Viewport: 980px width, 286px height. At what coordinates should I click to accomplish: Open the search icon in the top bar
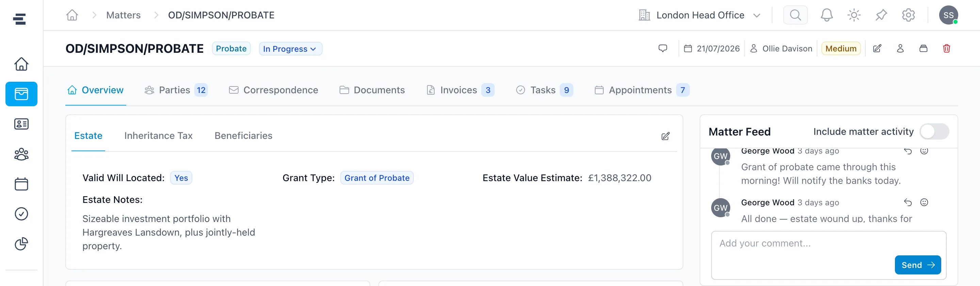[795, 15]
